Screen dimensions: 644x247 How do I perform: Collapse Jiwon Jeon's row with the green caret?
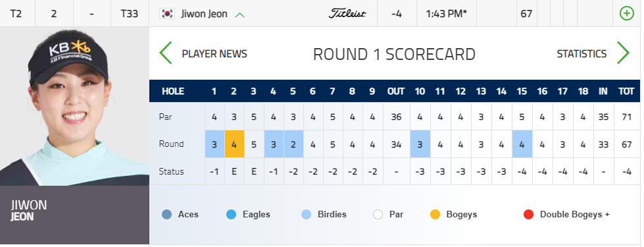pyautogui.click(x=240, y=14)
